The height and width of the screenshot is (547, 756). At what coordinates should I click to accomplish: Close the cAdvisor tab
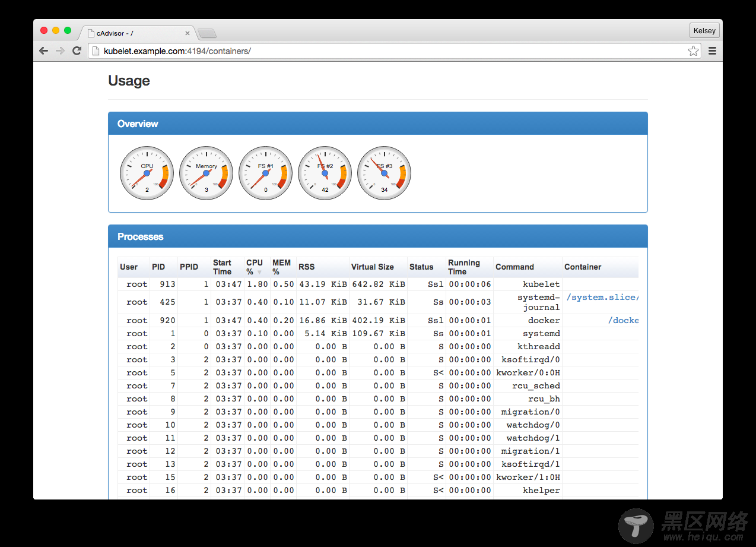(188, 34)
